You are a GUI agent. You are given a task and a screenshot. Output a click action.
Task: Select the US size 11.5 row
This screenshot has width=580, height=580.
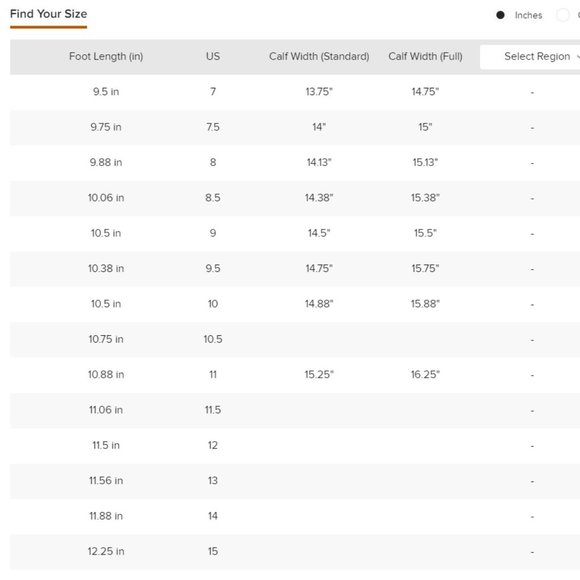pos(295,410)
